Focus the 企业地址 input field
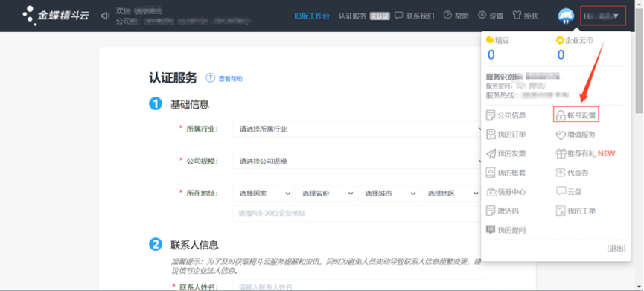 359,214
